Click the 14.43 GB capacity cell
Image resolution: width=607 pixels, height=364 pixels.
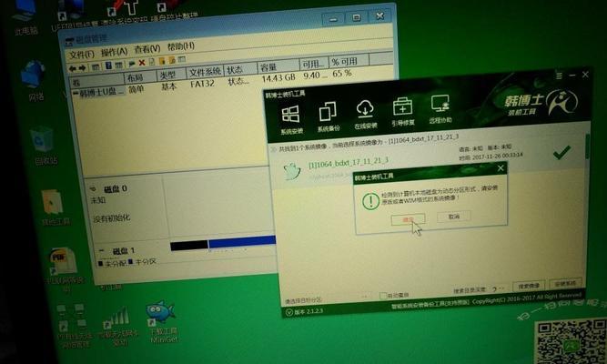(x=278, y=78)
